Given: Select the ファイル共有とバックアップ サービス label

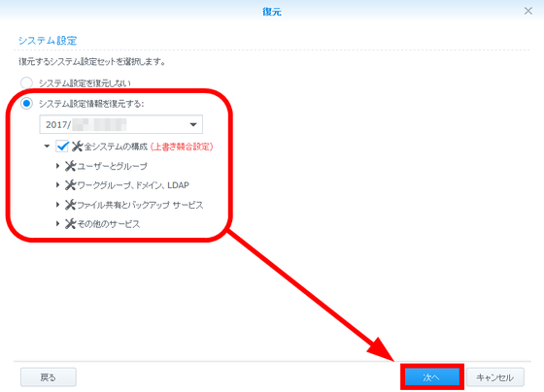Looking at the screenshot, I should point(140,205).
